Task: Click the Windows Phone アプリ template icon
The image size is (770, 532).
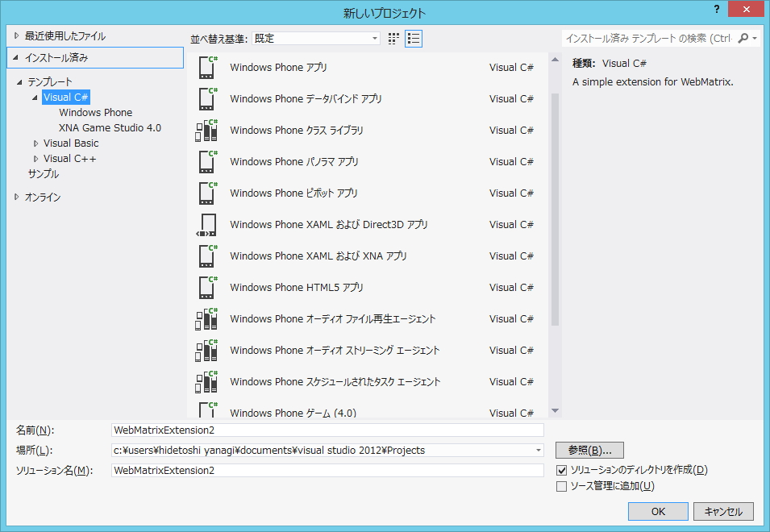Action: tap(208, 67)
